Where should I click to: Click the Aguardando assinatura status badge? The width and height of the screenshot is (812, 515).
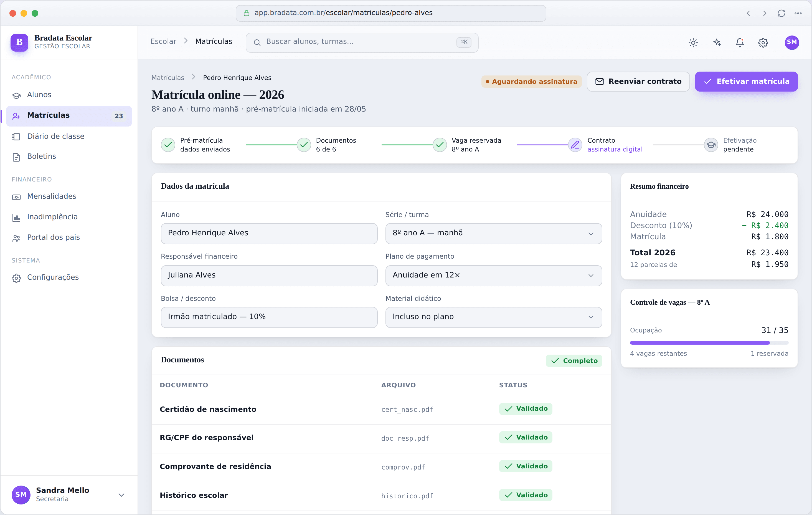coord(531,81)
